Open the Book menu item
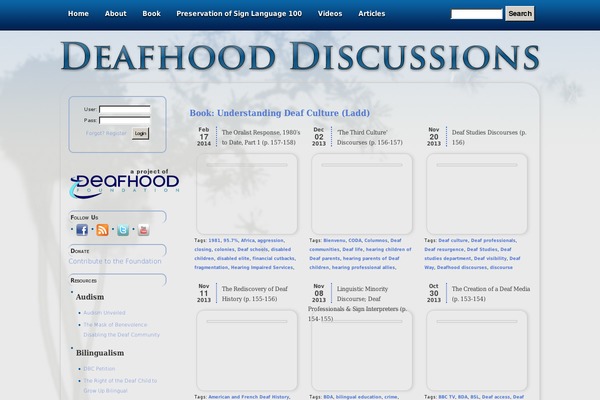Viewport: 600px width, 400px height. click(152, 13)
